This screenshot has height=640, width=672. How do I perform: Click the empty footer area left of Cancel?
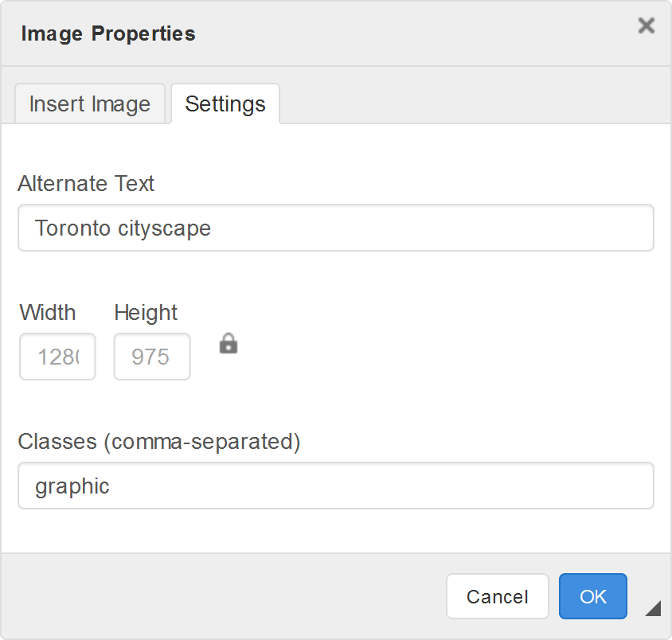(x=223, y=596)
